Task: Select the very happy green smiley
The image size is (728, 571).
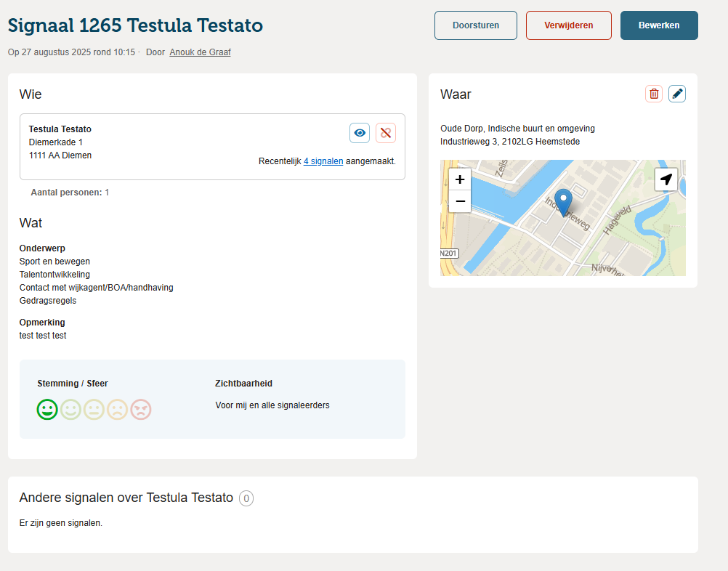Action: (x=47, y=410)
